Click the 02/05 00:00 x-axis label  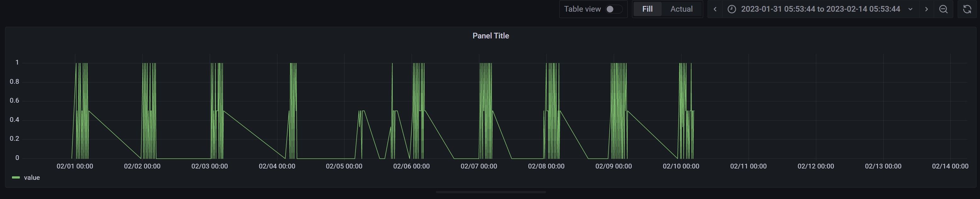pyautogui.click(x=344, y=166)
